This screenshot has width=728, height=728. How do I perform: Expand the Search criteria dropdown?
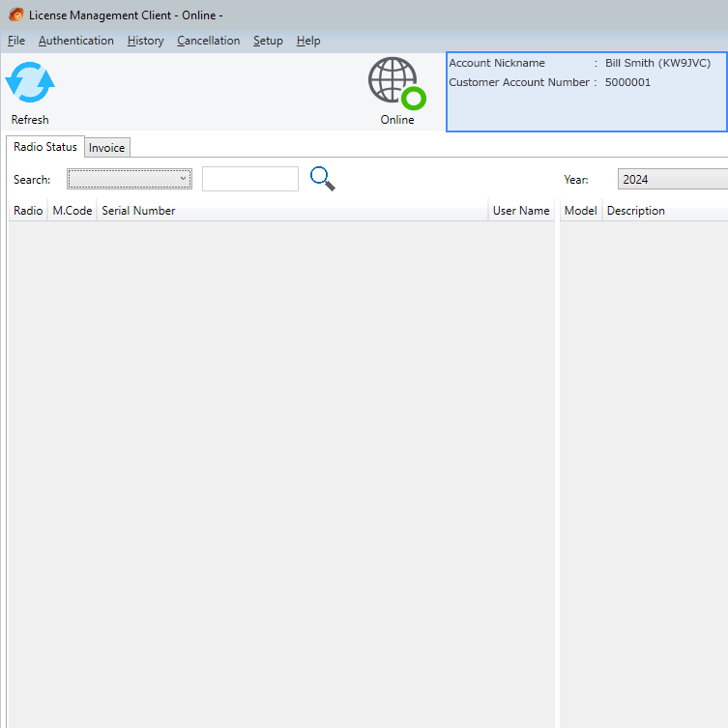tap(130, 179)
